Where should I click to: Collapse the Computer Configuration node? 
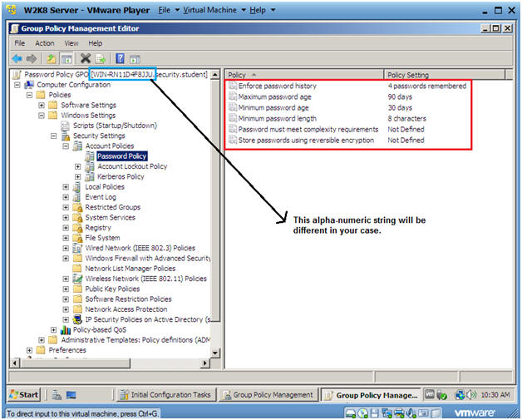coord(17,85)
